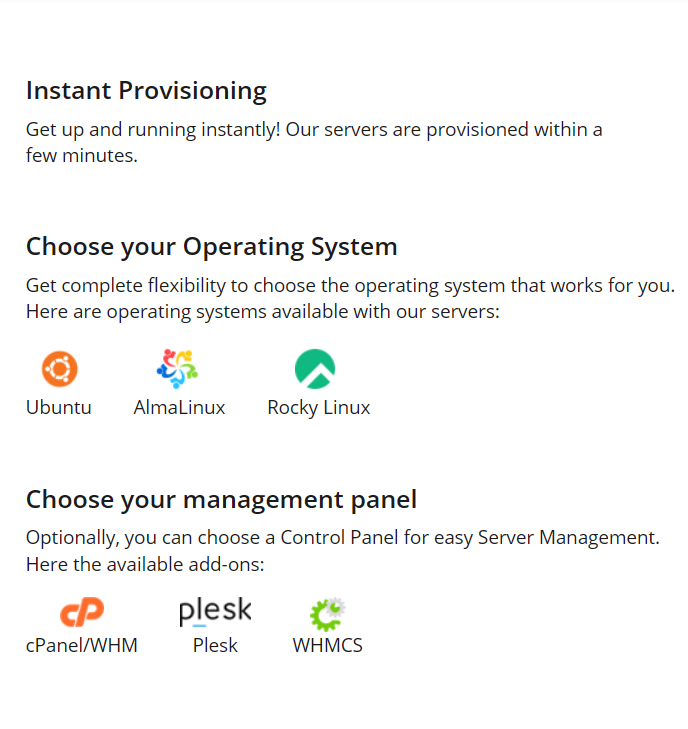688x729 pixels.
Task: Select the WHMCS text label
Action: coord(327,645)
